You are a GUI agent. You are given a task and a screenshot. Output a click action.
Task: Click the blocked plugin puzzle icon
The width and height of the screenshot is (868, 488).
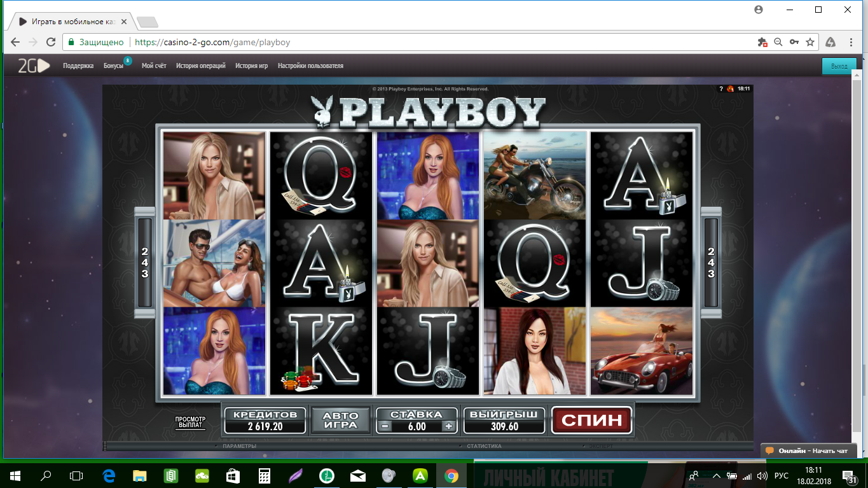point(762,42)
